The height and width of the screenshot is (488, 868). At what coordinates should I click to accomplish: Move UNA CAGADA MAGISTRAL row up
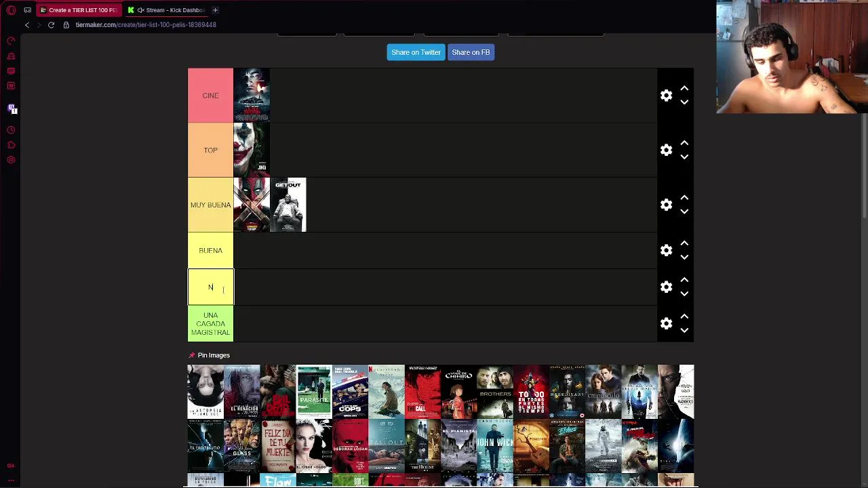[684, 317]
